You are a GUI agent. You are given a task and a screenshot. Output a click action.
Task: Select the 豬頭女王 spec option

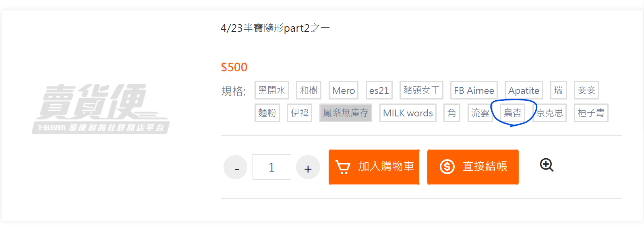click(422, 90)
